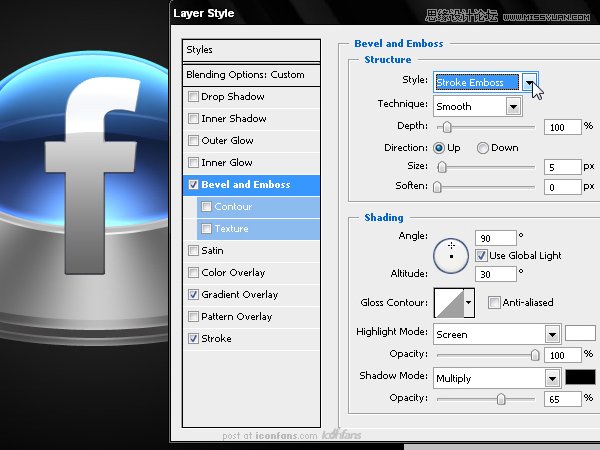
Task: Click the Depth slider handle
Action: (x=447, y=127)
